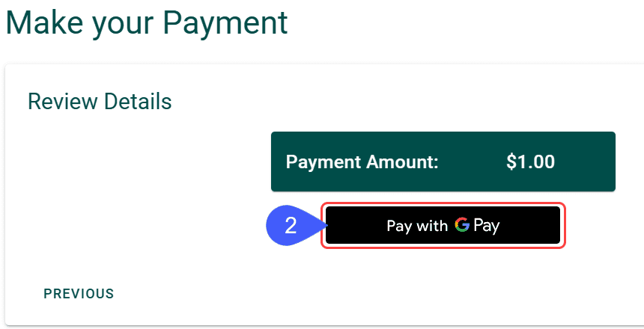Image resolution: width=644 pixels, height=329 pixels.
Task: Click the word 'Review' in the section heading
Action: tap(63, 102)
